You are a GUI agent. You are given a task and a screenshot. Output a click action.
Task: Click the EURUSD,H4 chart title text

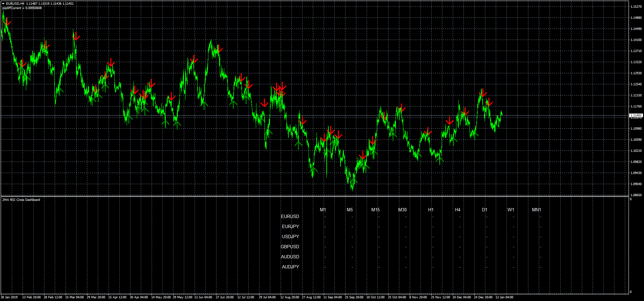click(15, 4)
